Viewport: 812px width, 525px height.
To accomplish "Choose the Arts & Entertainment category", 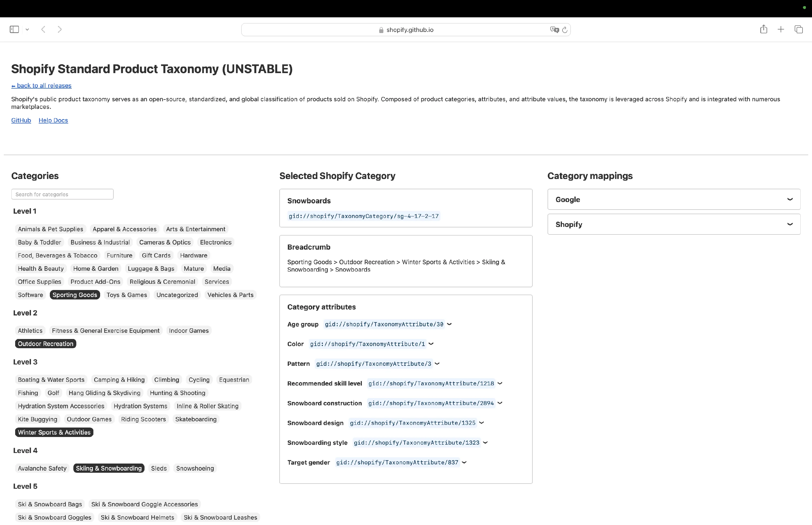I will (x=196, y=229).
